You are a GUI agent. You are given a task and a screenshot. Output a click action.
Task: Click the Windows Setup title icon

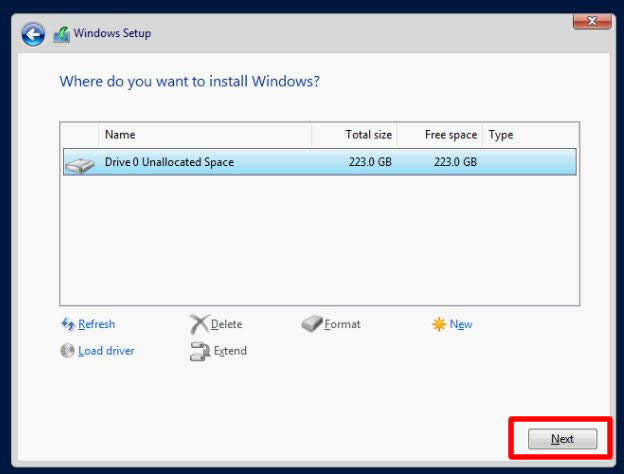[x=62, y=35]
